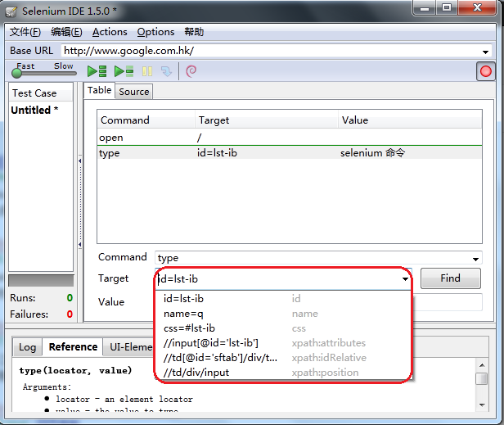Collapse side panel using upper splitter arrow

pos(79,161)
